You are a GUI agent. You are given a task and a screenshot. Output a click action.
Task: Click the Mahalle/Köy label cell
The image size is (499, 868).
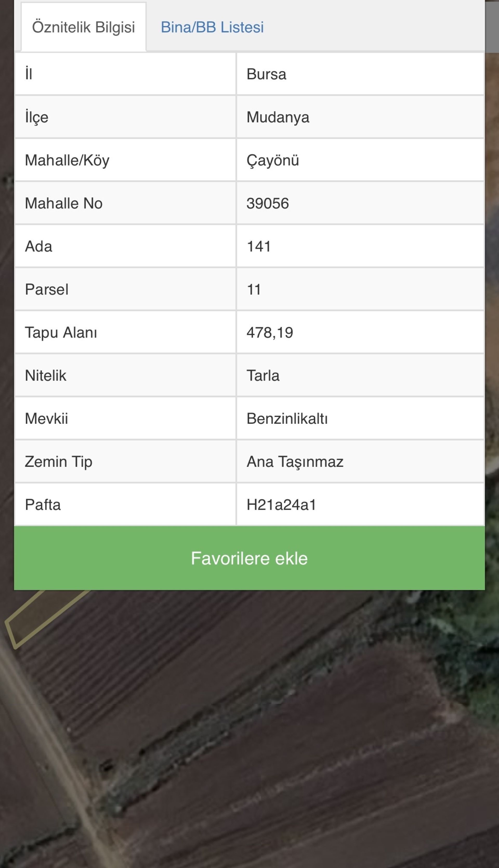click(67, 160)
